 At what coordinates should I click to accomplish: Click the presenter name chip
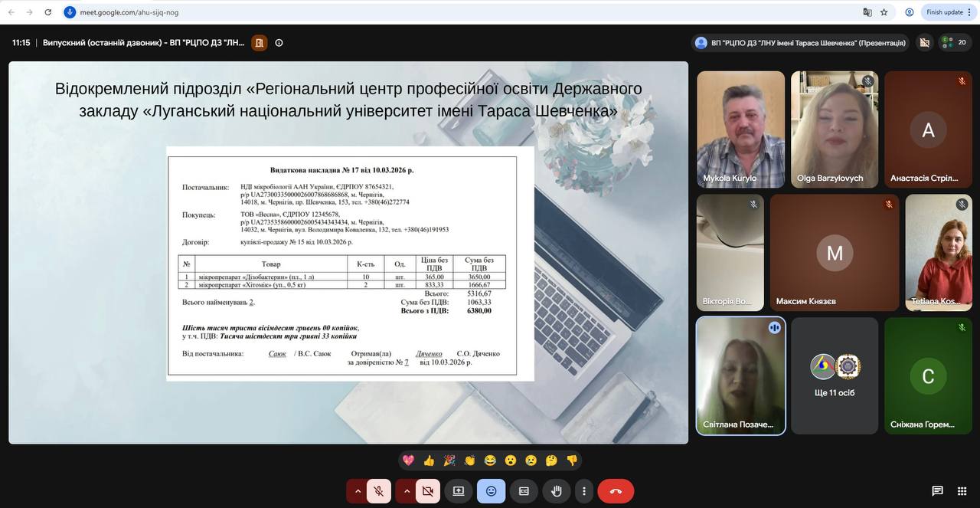[x=800, y=43]
